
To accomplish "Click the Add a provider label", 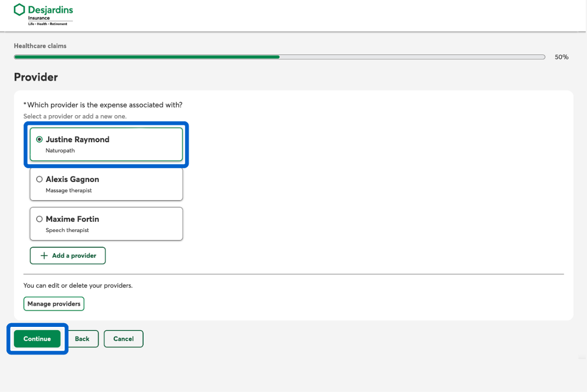I will tap(74, 256).
